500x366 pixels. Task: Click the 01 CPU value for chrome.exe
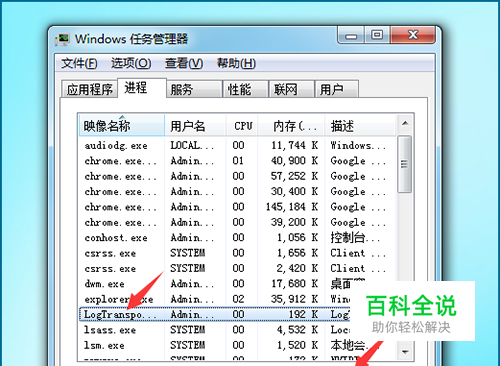tap(238, 161)
